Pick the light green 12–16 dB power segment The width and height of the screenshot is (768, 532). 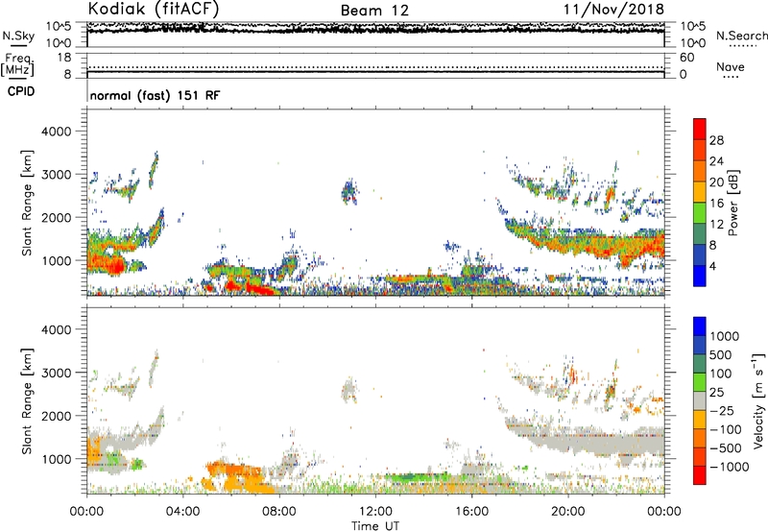tap(700, 214)
